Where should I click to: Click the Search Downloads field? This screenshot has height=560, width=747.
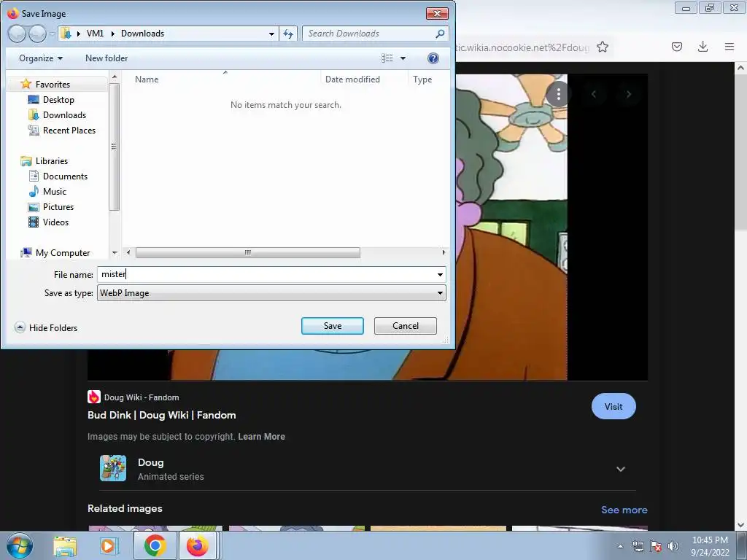(369, 34)
